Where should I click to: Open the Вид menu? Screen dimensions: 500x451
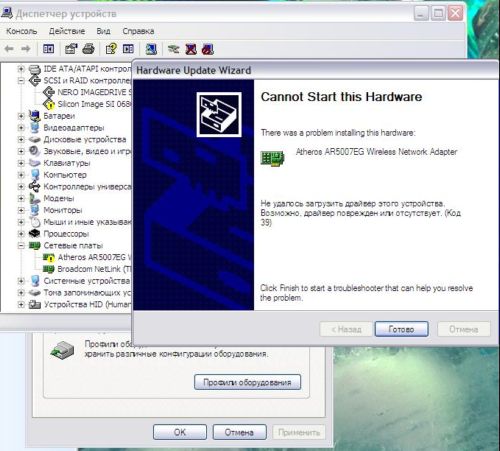[103, 31]
